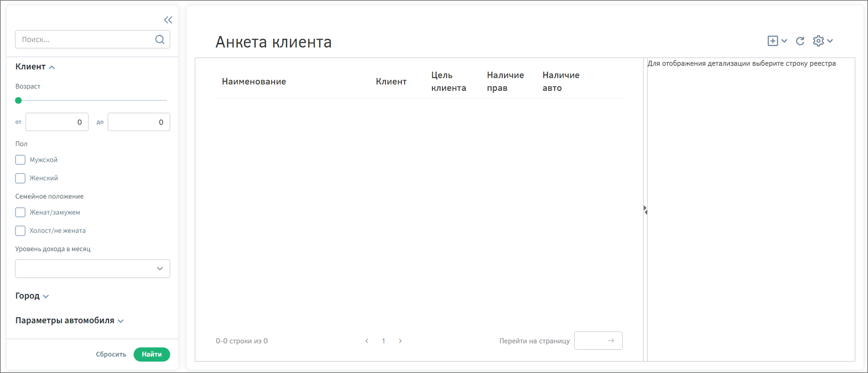Expand the Параметры автомобиля section
Image resolution: width=868 pixels, height=373 pixels.
coord(69,320)
